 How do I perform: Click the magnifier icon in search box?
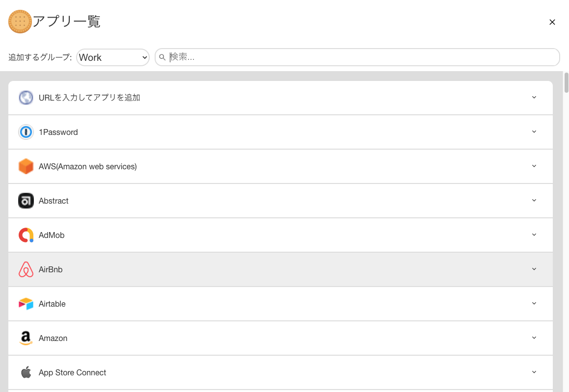(162, 57)
